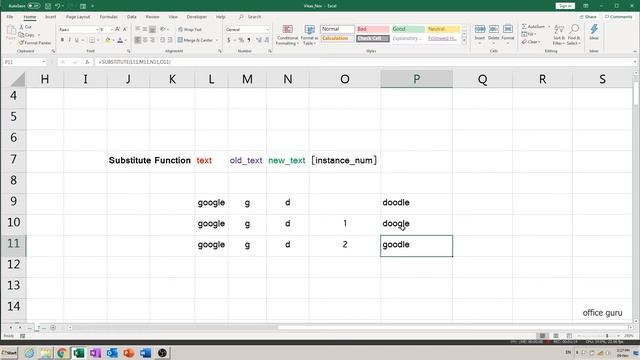Apply the Bad cell style
This screenshot has width=640, height=360.
[373, 29]
